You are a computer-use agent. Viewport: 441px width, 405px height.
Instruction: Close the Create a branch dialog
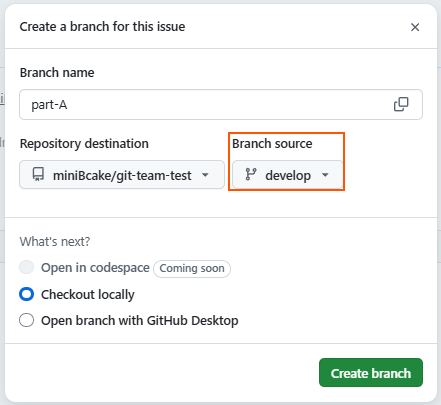[415, 27]
